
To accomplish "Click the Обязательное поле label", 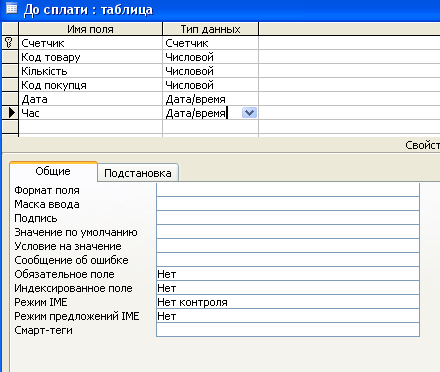I will 64,274.
